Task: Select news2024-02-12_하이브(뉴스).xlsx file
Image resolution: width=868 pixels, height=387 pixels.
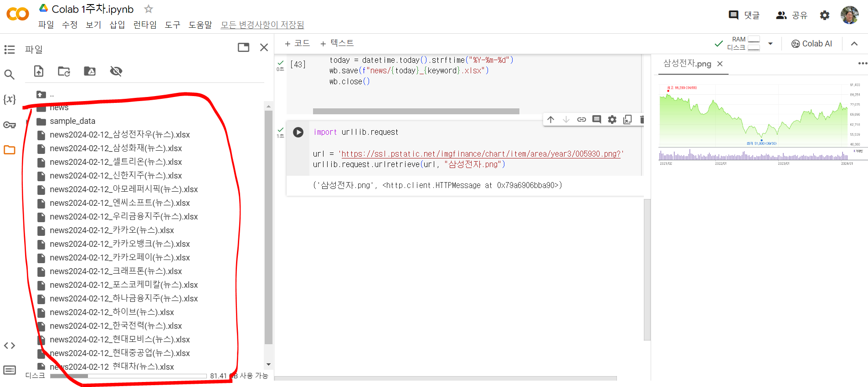Action: click(112, 312)
